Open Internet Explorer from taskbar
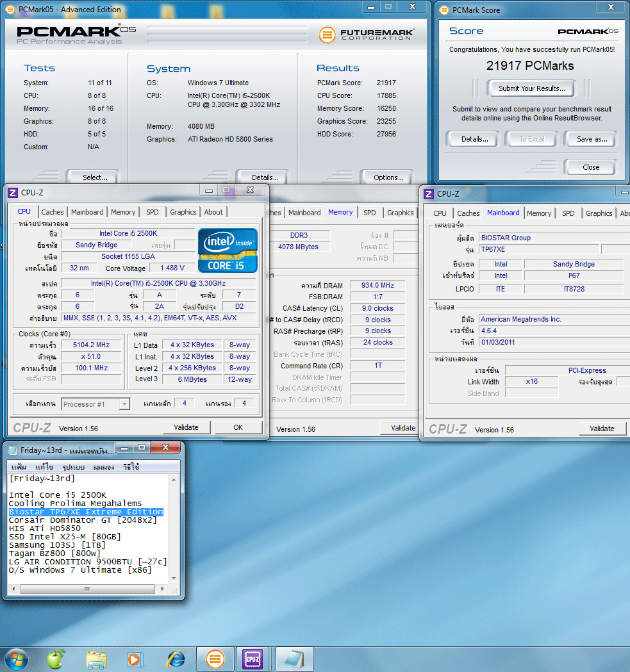Viewport: 630px width, 672px height. tap(176, 660)
